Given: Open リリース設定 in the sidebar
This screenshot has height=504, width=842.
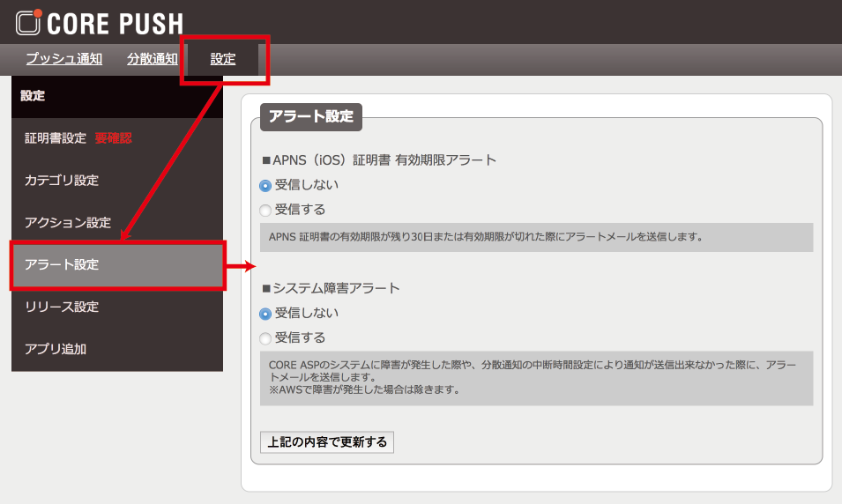Looking at the screenshot, I should [x=62, y=307].
